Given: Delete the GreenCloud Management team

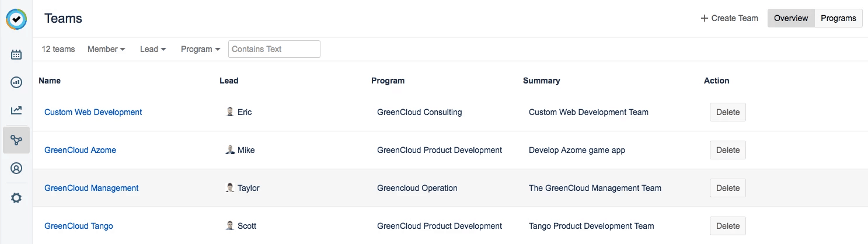Looking at the screenshot, I should click(728, 188).
